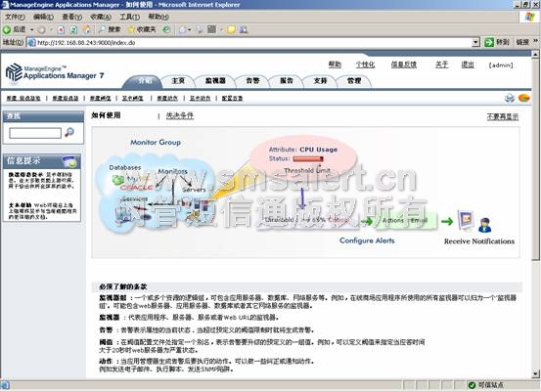Click the 关于 link
The height and width of the screenshot is (392, 541).
pos(441,65)
